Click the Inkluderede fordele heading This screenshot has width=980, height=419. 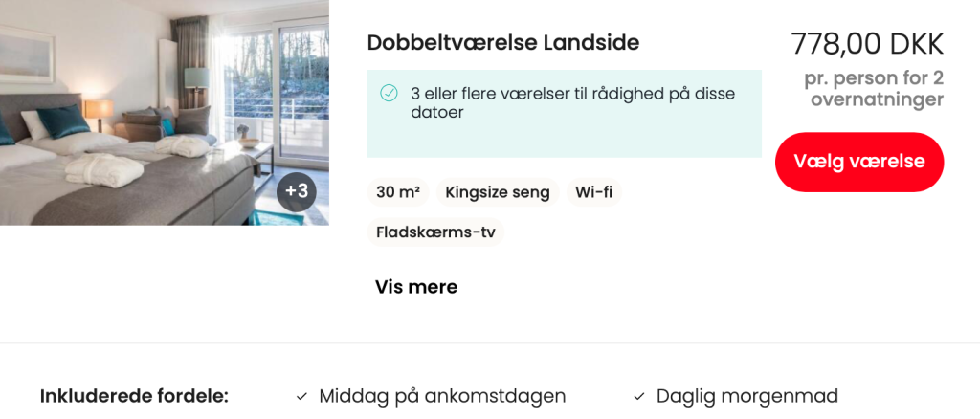pyautogui.click(x=134, y=396)
